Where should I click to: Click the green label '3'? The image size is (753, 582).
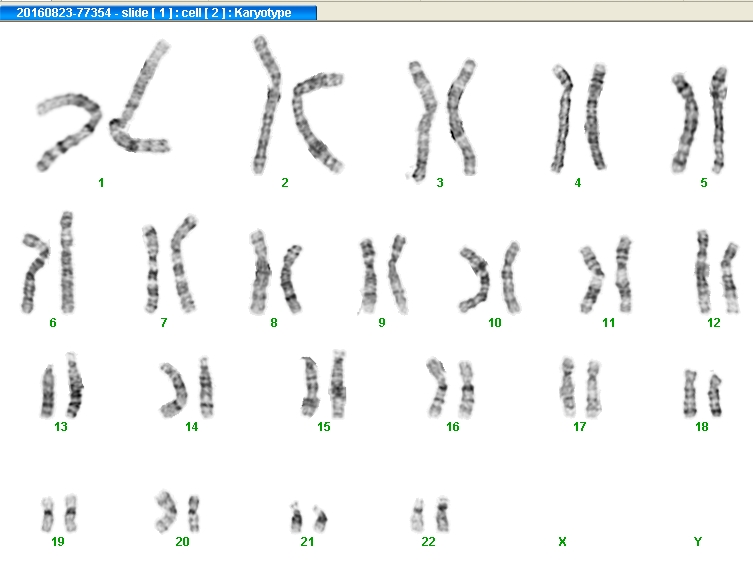point(440,182)
